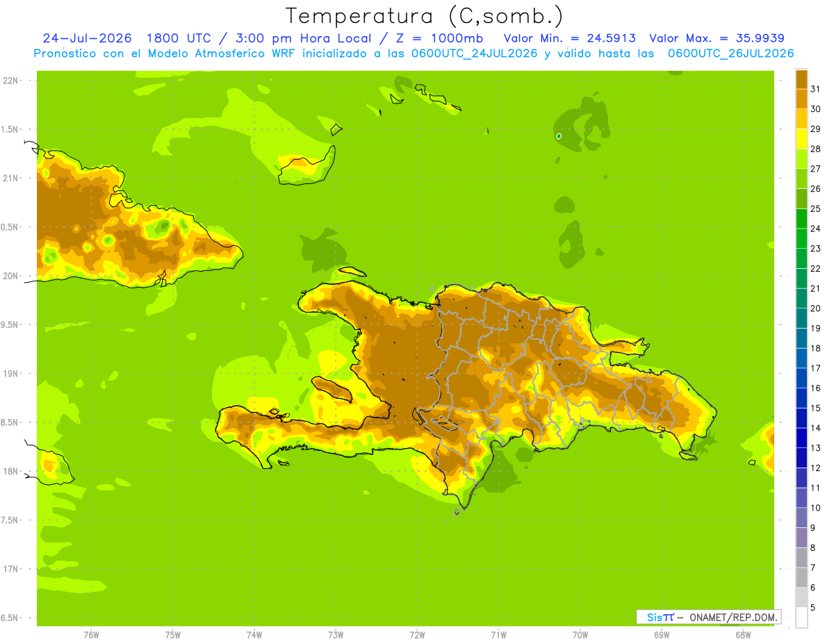Click the '17N' latitude axis label
Screen dimensions: 834x644
pos(11,569)
